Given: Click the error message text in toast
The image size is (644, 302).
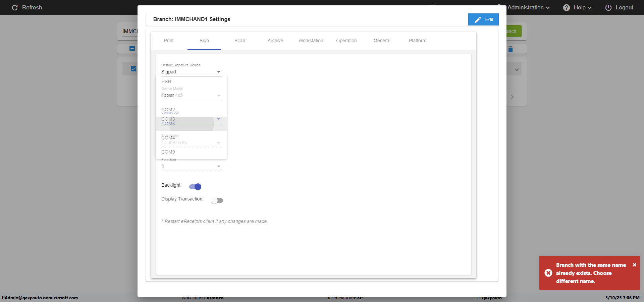Looking at the screenshot, I should click(x=591, y=273).
